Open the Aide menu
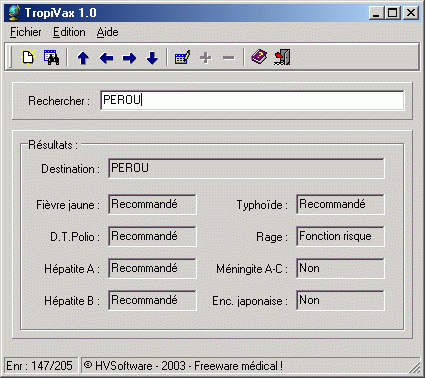425x378 pixels. (x=107, y=32)
